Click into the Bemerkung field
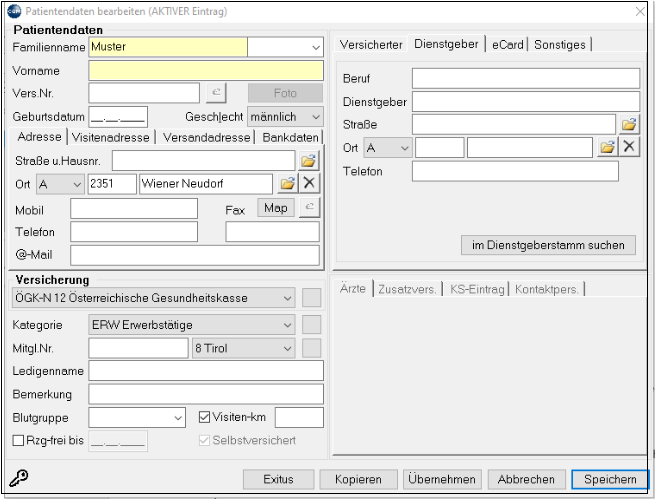 206,394
